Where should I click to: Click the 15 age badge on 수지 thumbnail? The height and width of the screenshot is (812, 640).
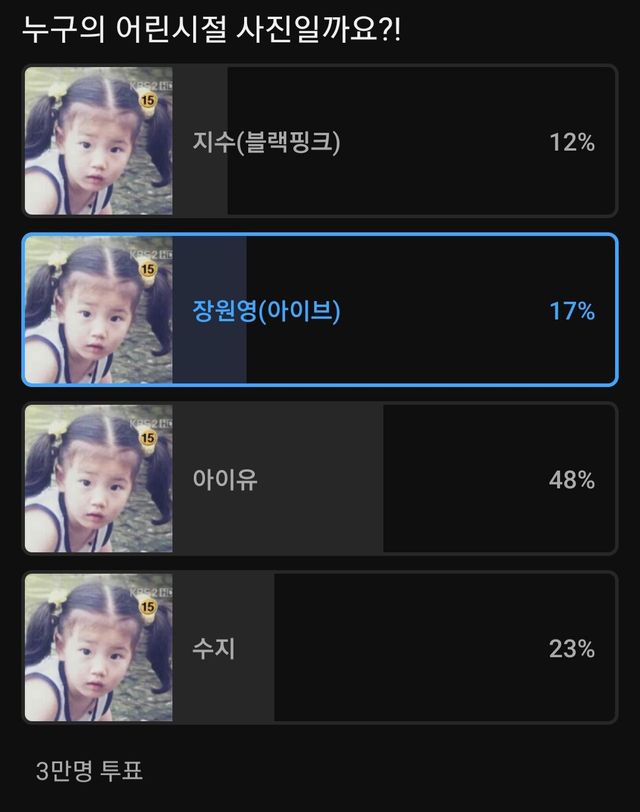[x=148, y=608]
